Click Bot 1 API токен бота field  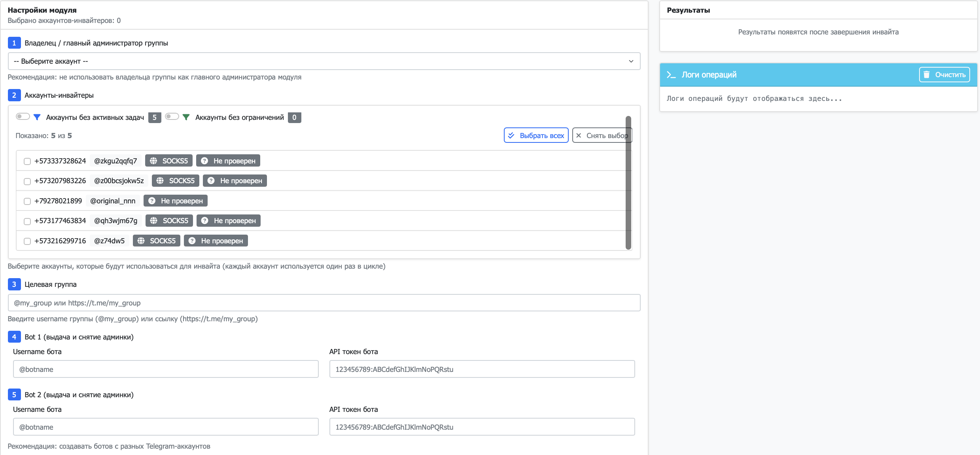(x=482, y=369)
